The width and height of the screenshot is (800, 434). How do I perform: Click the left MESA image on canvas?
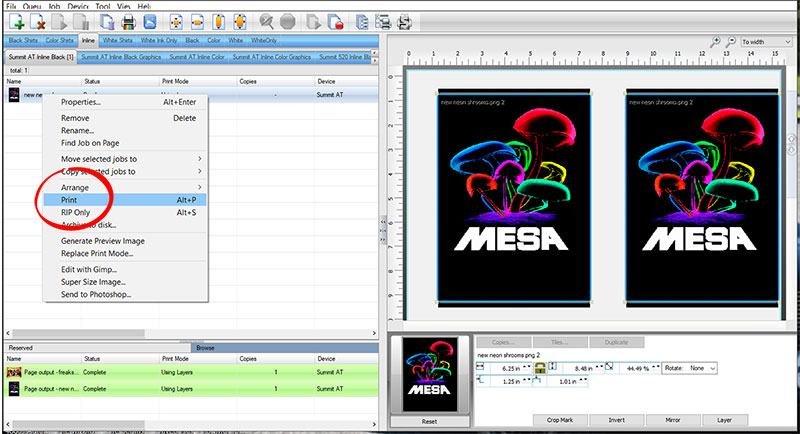click(514, 199)
